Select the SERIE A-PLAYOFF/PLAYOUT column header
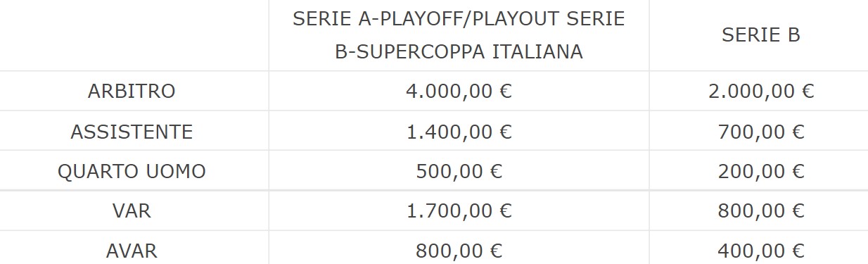The height and width of the screenshot is (264, 868). pyautogui.click(x=459, y=35)
